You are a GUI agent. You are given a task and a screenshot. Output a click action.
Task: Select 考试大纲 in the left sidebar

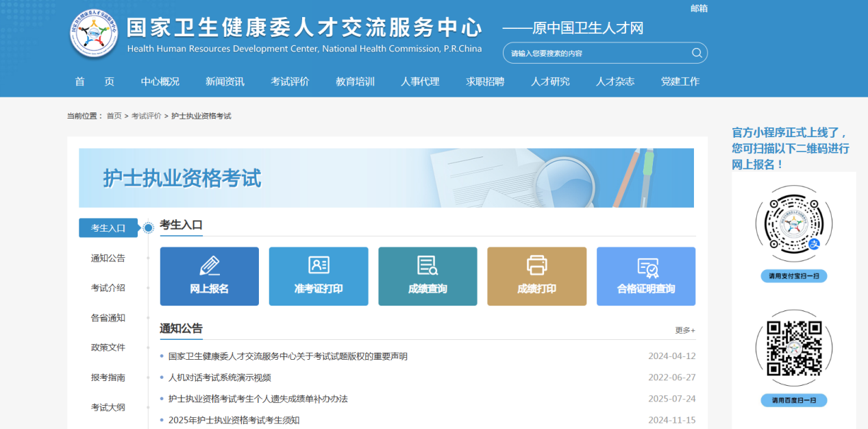pyautogui.click(x=108, y=407)
